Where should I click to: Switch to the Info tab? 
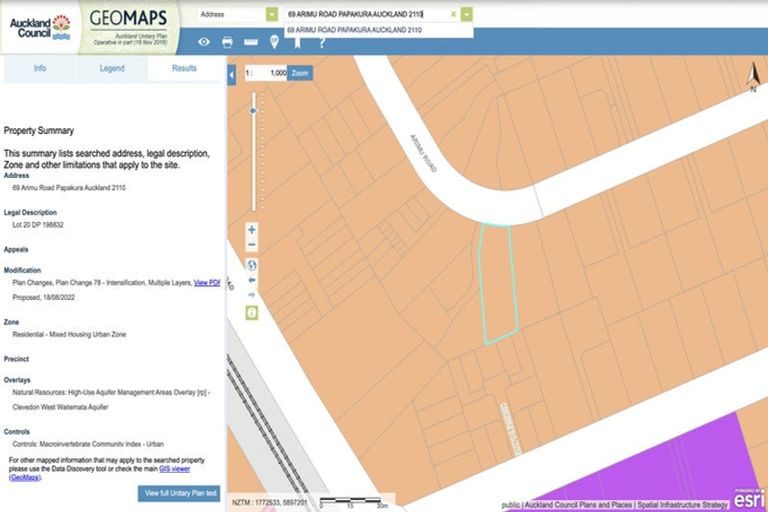40,69
